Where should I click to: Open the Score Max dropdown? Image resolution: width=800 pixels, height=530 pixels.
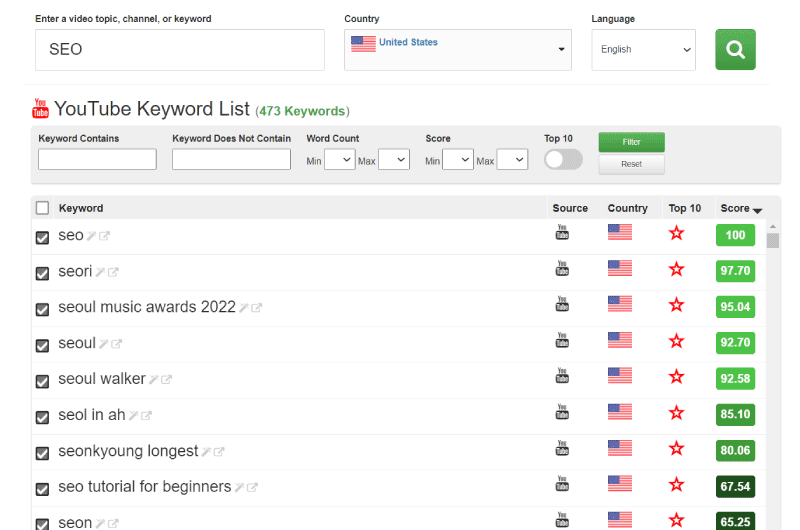coord(512,160)
